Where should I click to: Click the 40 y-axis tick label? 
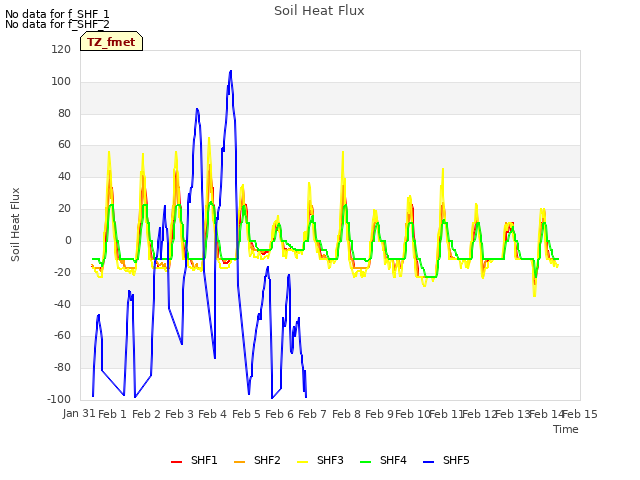(64, 176)
